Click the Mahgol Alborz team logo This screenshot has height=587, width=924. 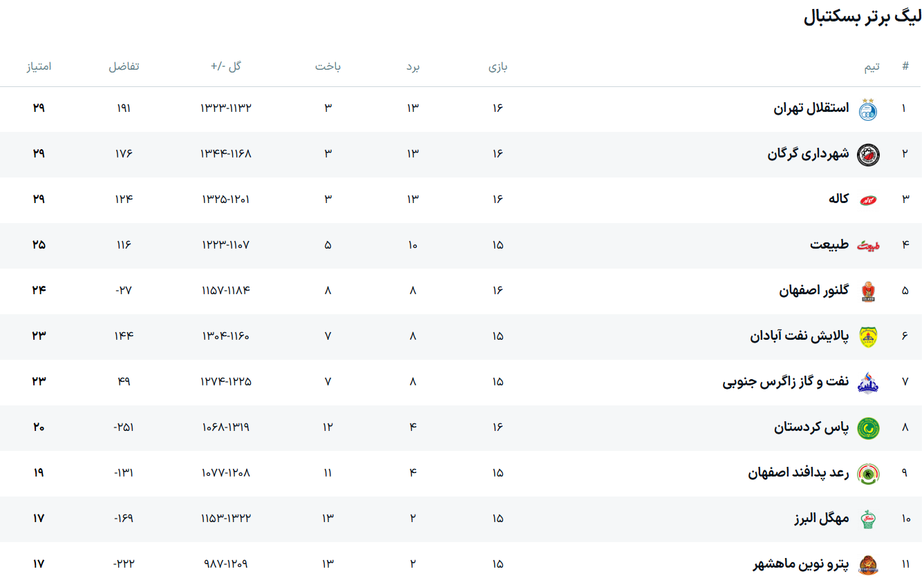[x=868, y=519]
